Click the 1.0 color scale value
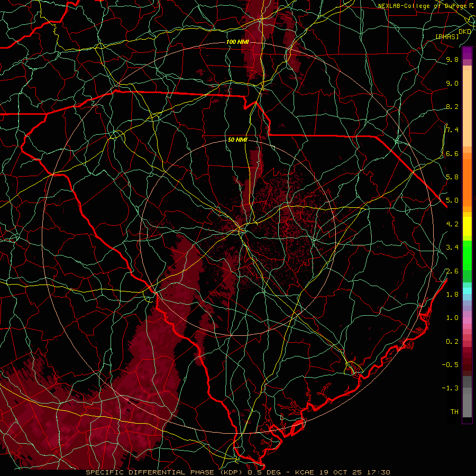 (452, 318)
